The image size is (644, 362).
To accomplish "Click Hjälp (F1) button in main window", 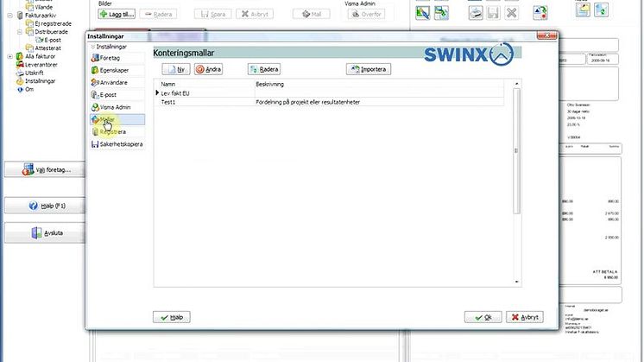I will [x=45, y=206].
